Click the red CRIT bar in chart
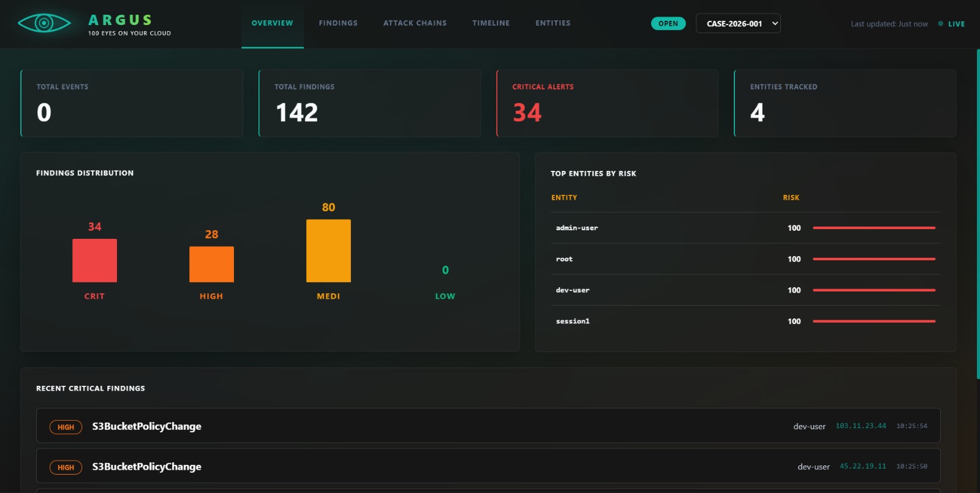980x493 pixels. (94, 260)
